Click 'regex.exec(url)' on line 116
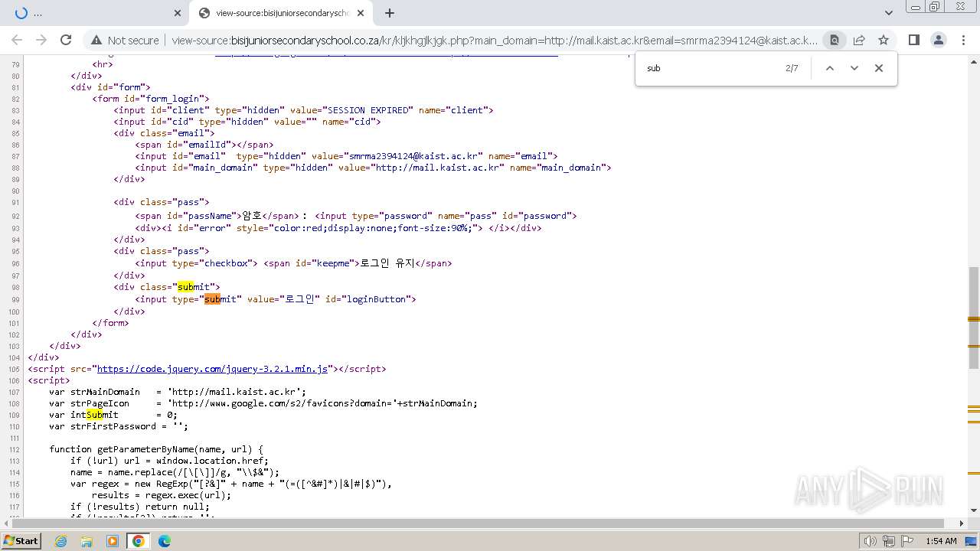 pyautogui.click(x=191, y=495)
